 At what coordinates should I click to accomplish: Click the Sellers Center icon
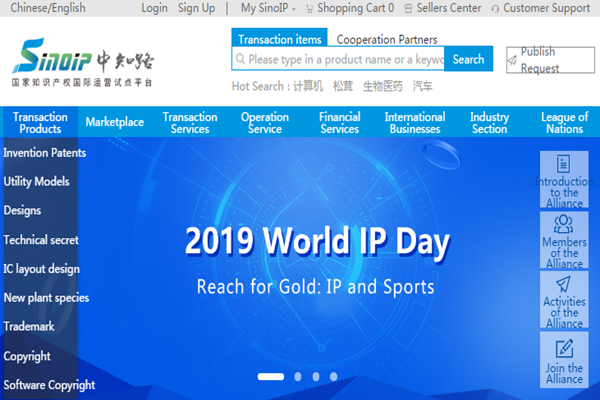[x=410, y=8]
